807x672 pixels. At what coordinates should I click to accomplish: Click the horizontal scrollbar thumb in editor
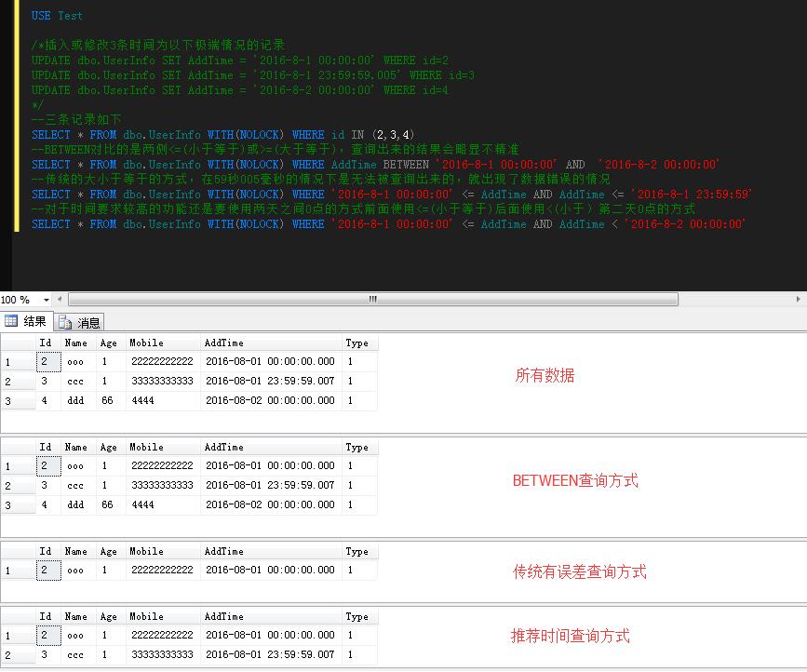click(x=373, y=299)
